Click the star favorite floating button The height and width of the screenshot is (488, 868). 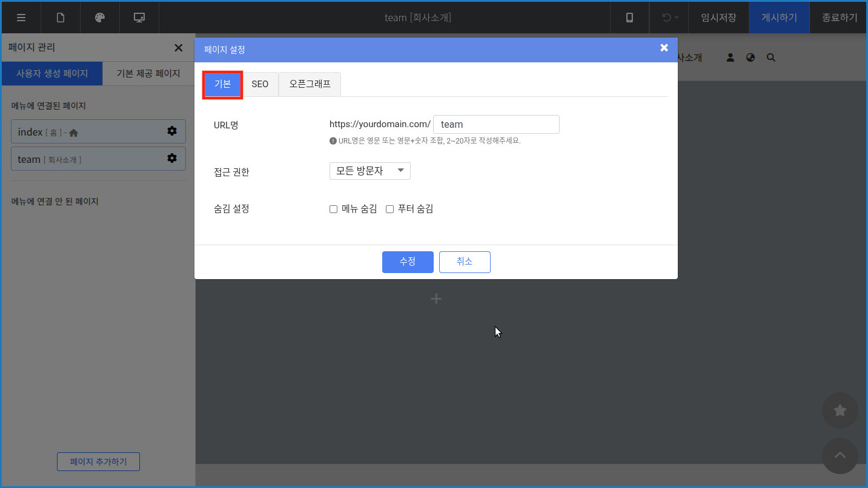(x=840, y=411)
